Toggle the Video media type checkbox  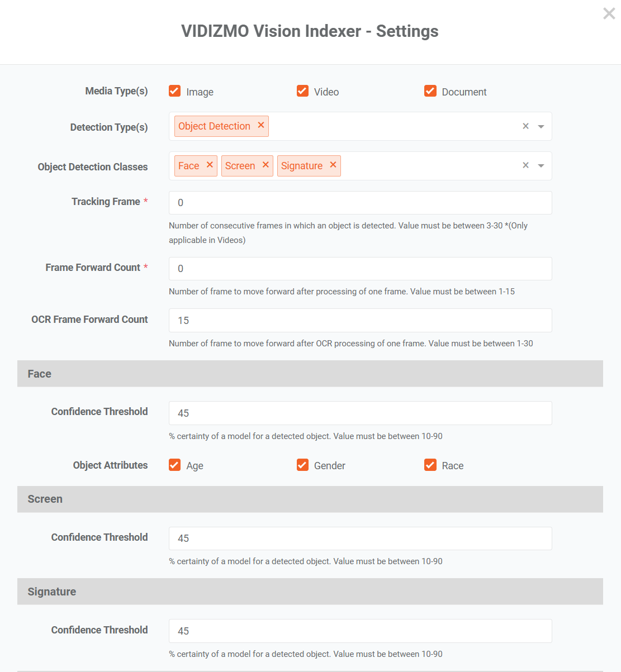pos(302,91)
